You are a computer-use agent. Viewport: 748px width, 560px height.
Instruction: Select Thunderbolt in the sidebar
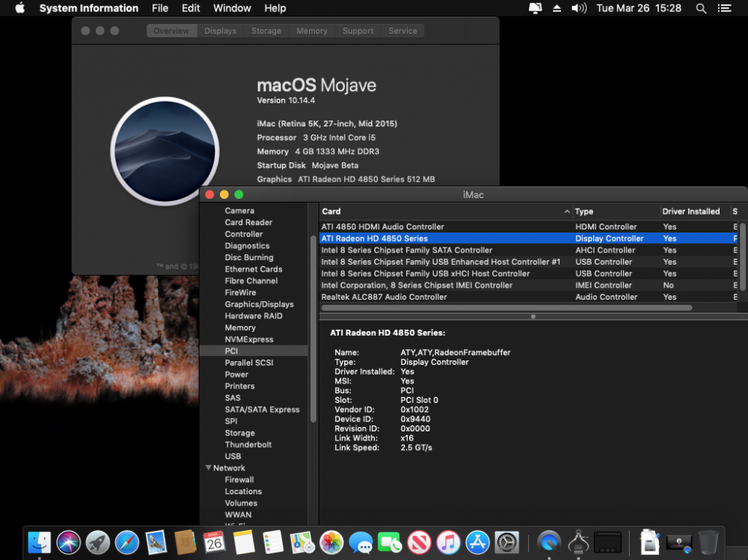coord(248,445)
